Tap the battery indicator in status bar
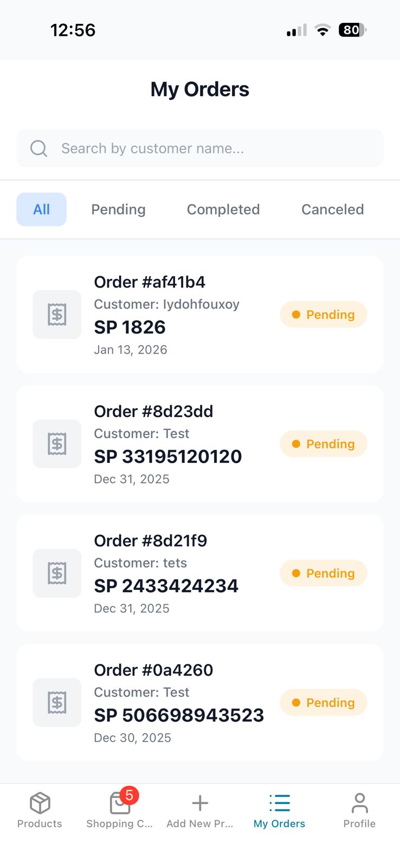Image resolution: width=400 pixels, height=868 pixels. pyautogui.click(x=352, y=30)
